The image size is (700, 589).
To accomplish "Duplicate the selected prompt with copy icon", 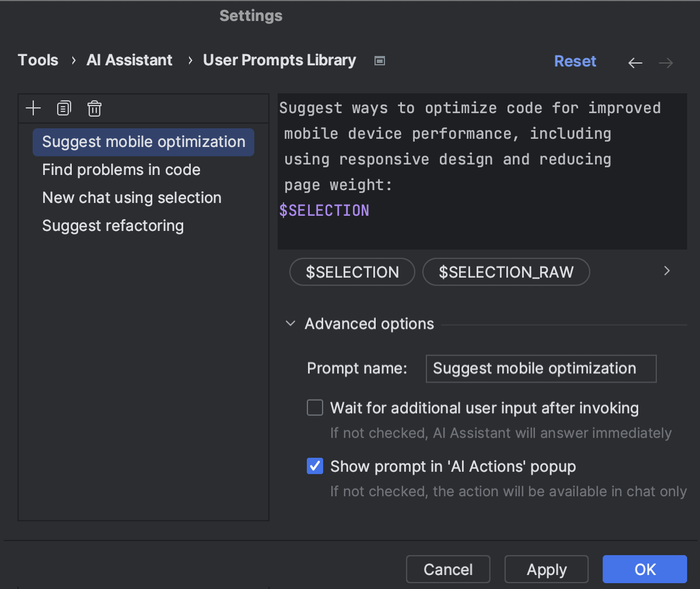I will tap(64, 108).
